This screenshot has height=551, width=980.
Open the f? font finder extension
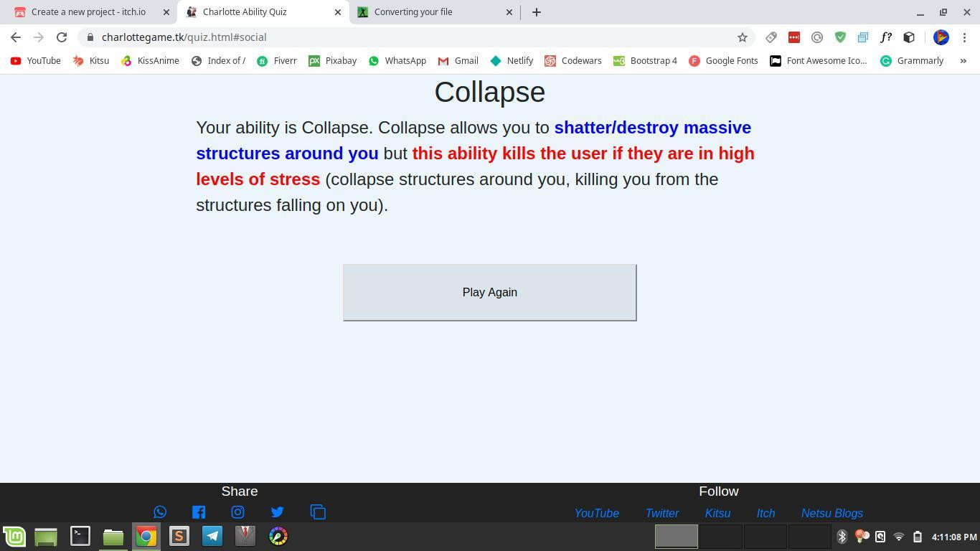pos(886,37)
